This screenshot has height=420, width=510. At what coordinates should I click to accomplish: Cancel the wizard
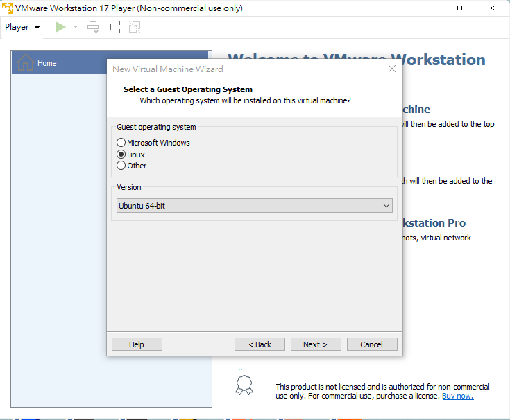tap(372, 344)
